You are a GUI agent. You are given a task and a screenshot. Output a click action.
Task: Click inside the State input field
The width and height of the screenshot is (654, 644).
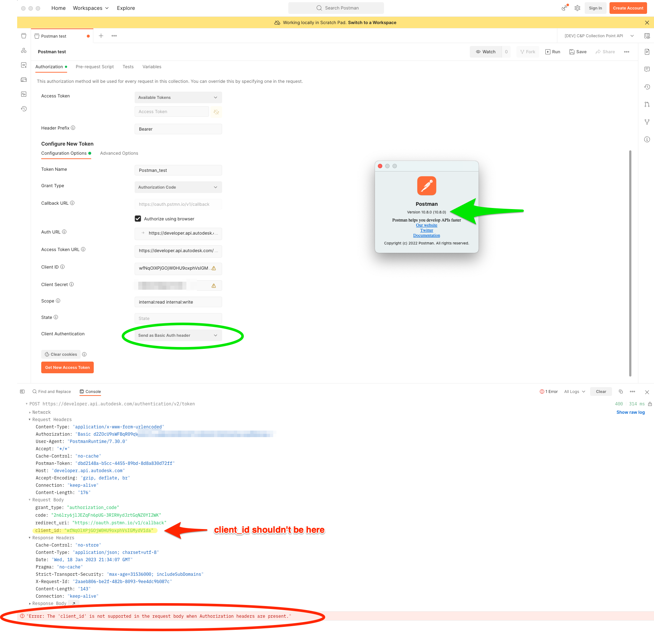pyautogui.click(x=178, y=318)
